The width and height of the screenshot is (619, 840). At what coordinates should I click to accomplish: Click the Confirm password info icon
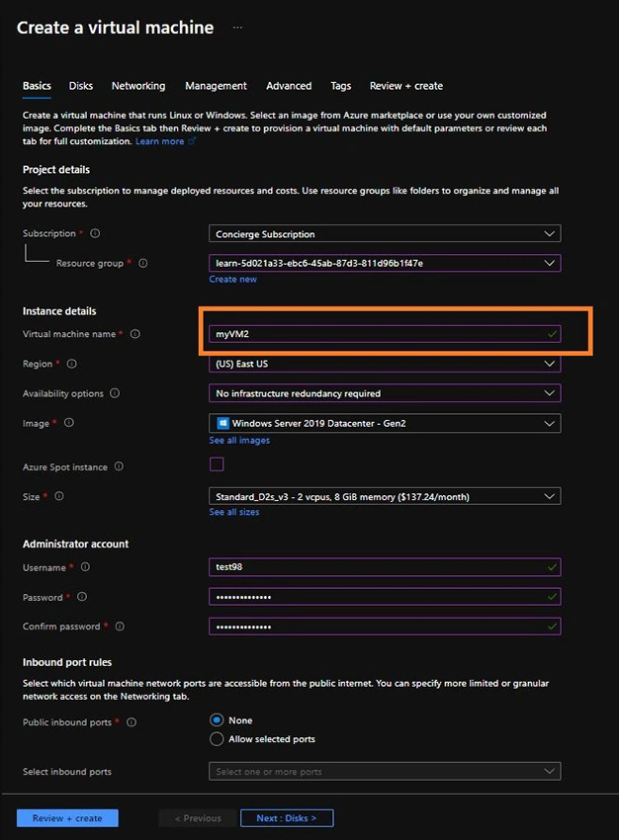(120, 627)
